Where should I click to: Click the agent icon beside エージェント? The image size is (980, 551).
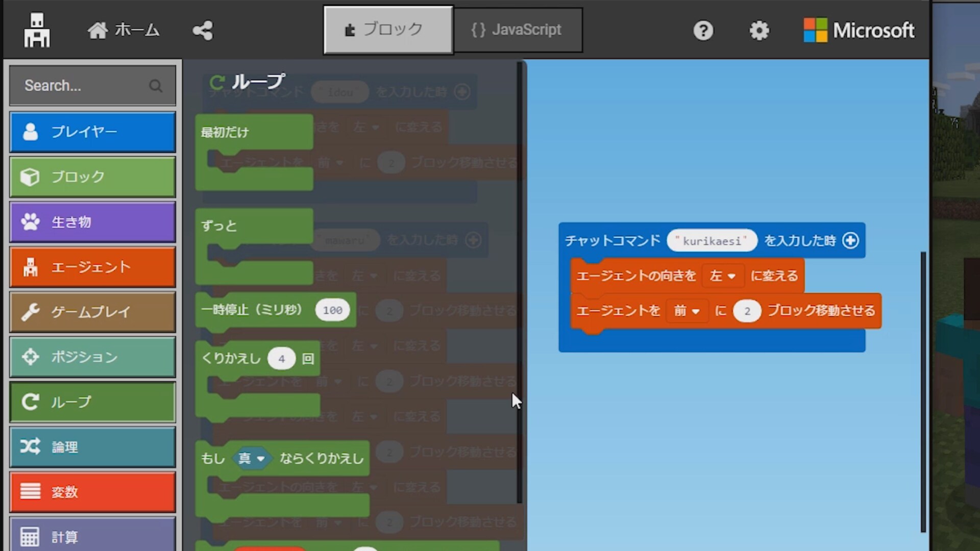point(31,267)
